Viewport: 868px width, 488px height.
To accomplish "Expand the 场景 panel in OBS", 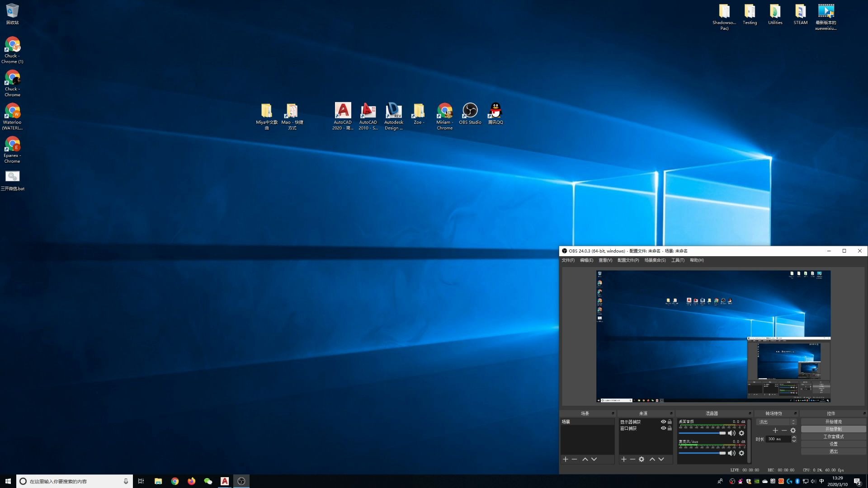I will pos(613,413).
